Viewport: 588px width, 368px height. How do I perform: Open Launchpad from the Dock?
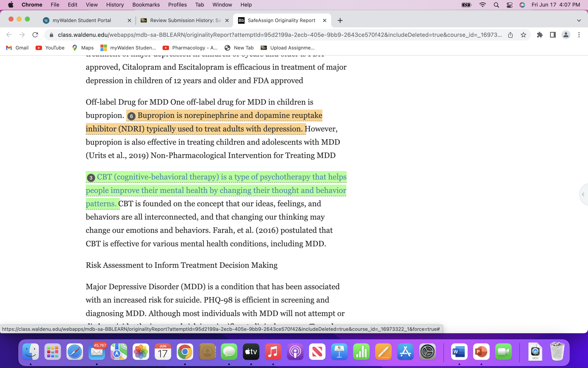pos(52,352)
